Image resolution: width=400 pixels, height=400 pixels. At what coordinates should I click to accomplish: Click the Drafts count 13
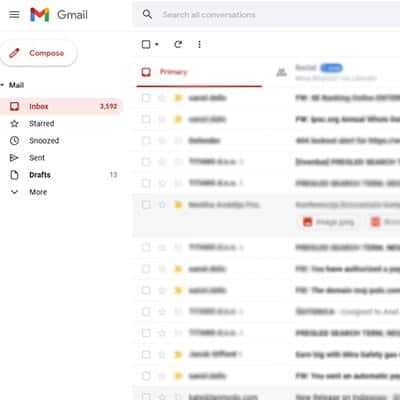tap(113, 175)
